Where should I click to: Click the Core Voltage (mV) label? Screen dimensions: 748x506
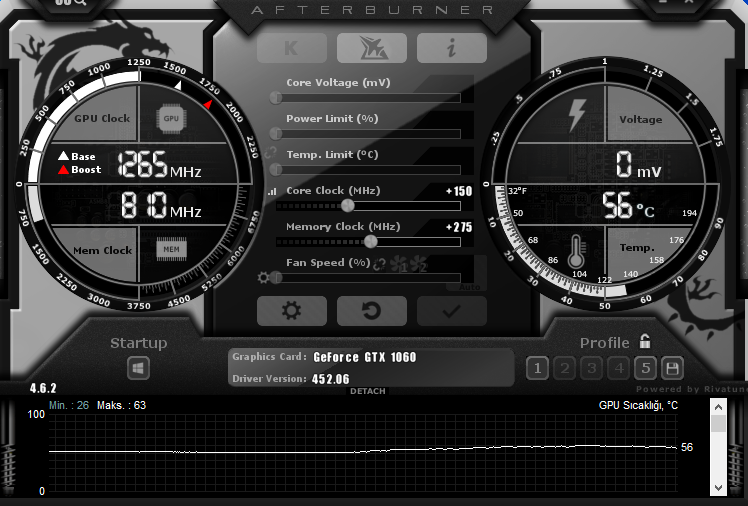[x=338, y=83]
